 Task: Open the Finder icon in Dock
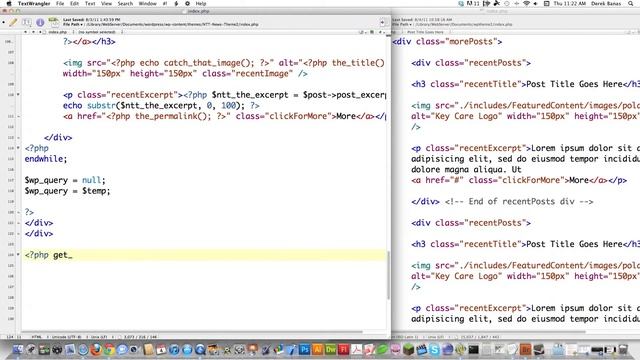click(x=18, y=349)
